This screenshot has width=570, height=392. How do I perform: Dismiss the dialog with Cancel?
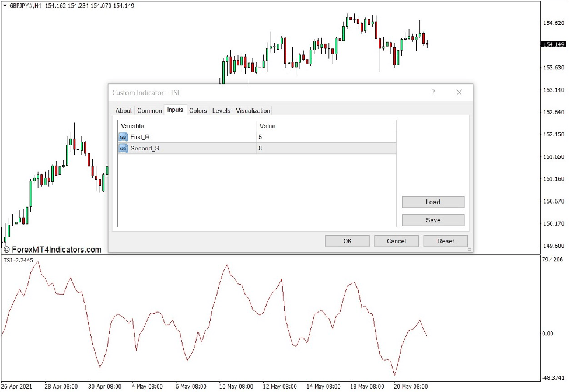[x=396, y=241]
